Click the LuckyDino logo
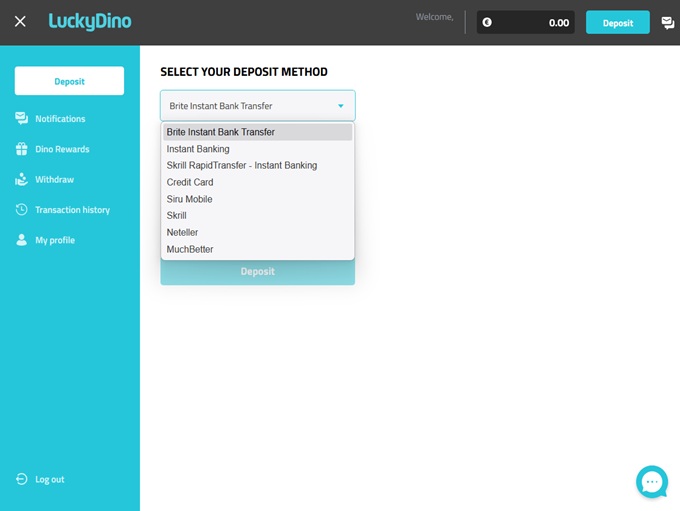 point(90,21)
